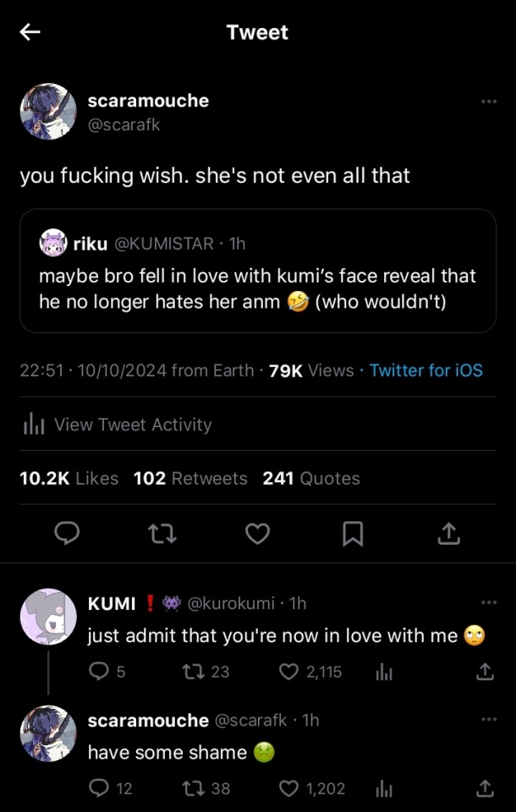Open more options on KUMI's reply
This screenshot has width=516, height=812.
488,602
